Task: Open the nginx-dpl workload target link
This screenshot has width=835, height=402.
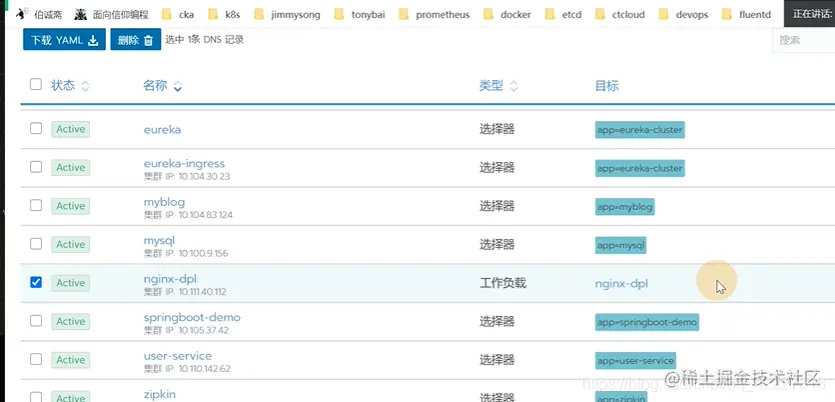Action: click(x=621, y=283)
